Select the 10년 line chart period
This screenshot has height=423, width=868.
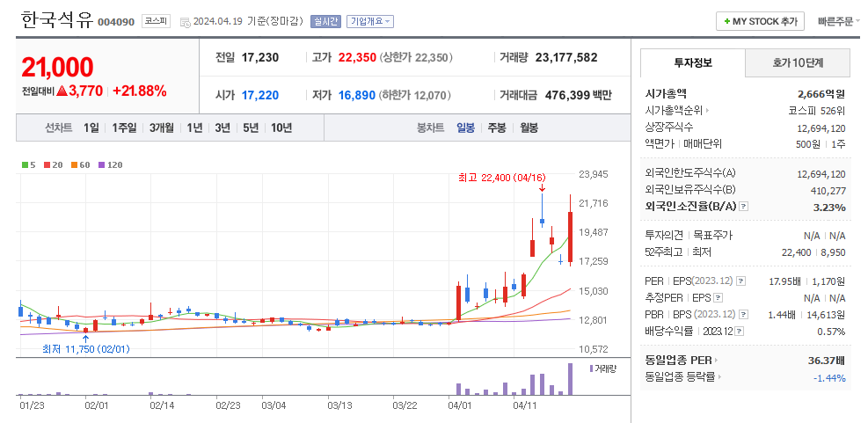pos(281,128)
